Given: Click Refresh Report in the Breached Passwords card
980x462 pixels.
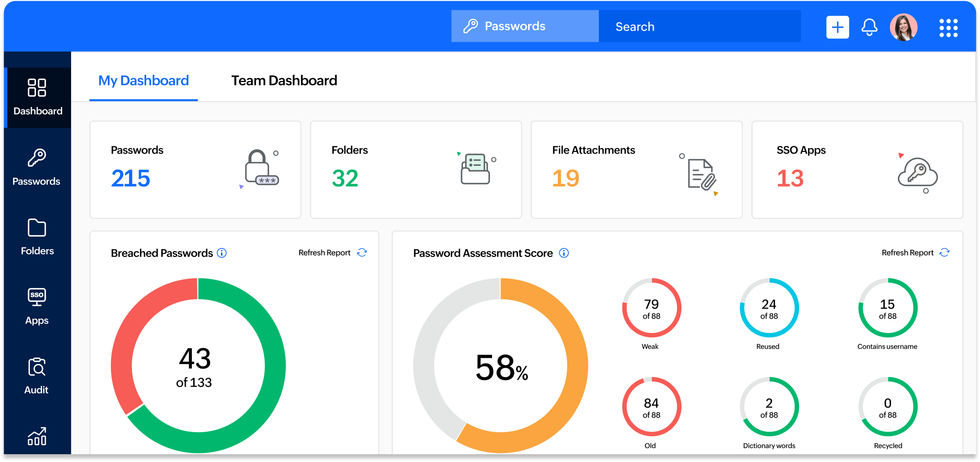Looking at the screenshot, I should tap(324, 252).
